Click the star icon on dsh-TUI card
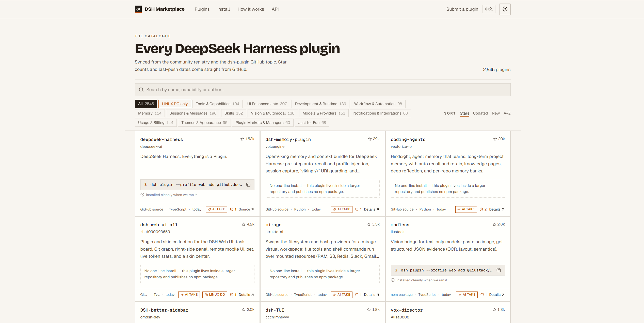 pyautogui.click(x=369, y=310)
